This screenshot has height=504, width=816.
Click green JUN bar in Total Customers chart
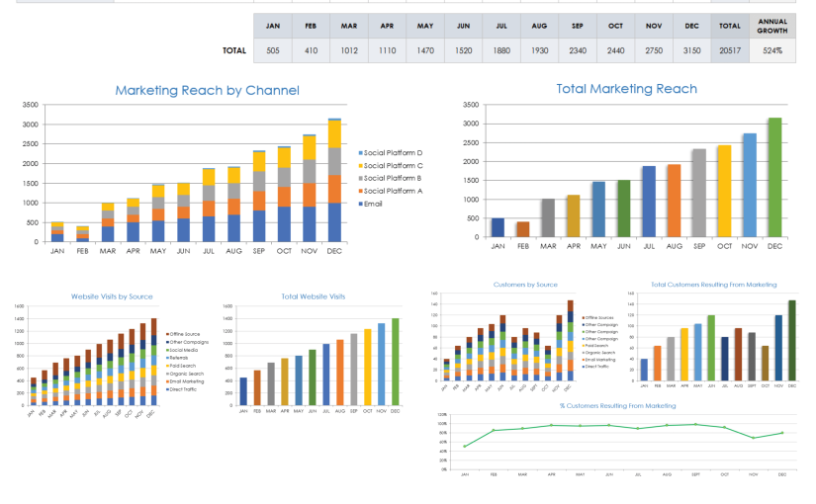[x=711, y=348]
